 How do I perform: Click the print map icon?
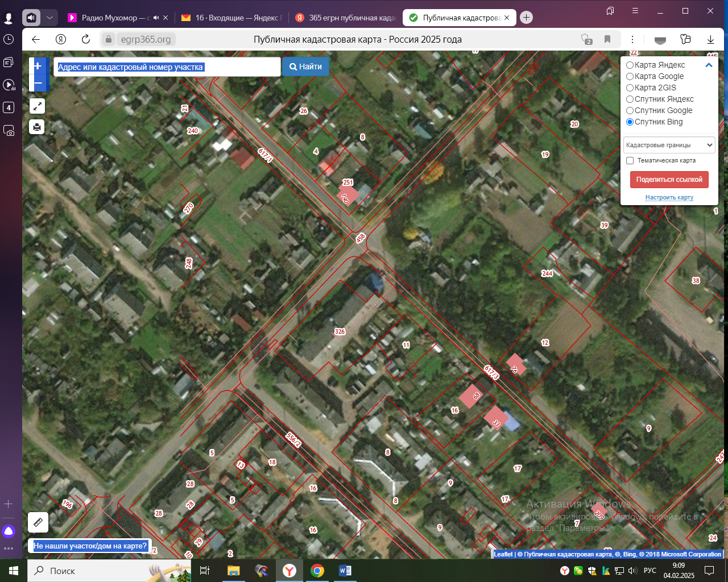pos(37,127)
